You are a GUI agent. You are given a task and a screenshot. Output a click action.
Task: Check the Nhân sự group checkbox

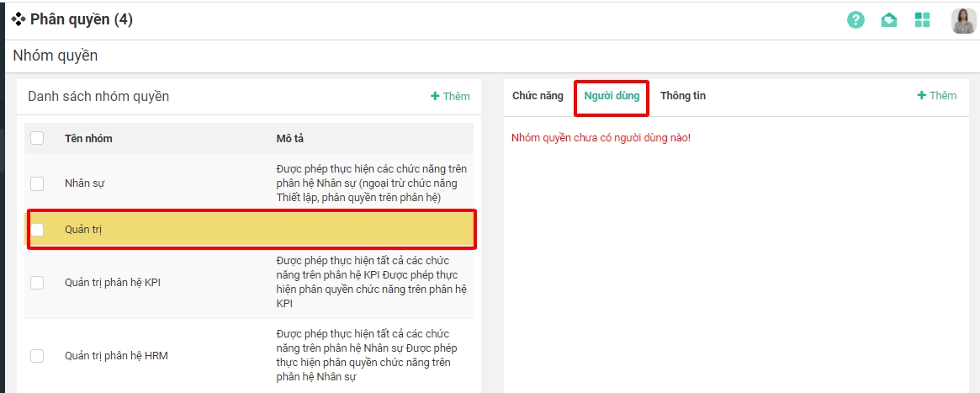pos(37,183)
